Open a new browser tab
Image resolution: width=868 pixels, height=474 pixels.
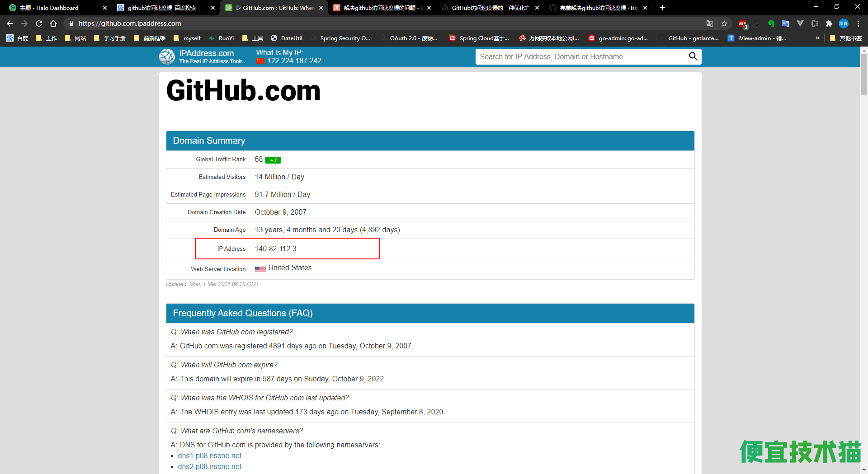662,8
